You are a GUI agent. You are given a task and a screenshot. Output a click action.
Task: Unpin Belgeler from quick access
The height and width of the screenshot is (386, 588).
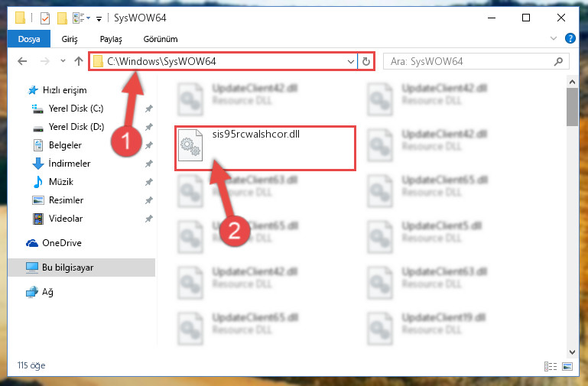(x=149, y=145)
